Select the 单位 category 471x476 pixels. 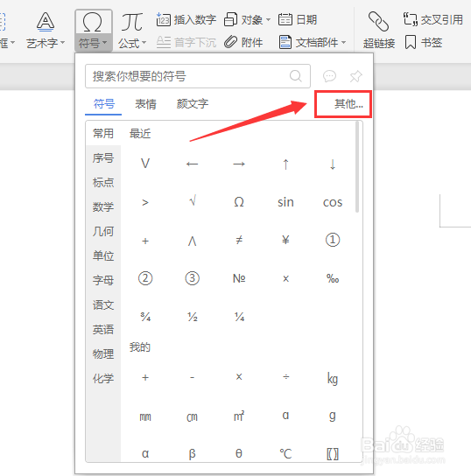[103, 255]
